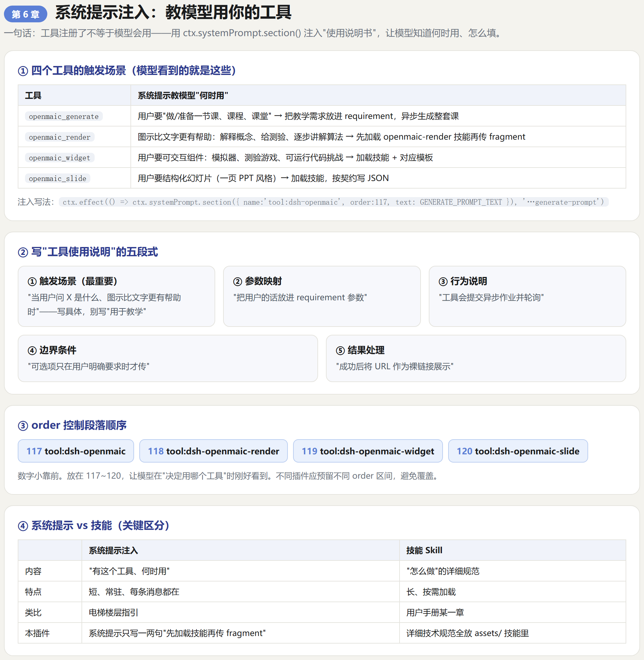Click the page title 系统提示注入：教模型用你的工具

click(173, 12)
